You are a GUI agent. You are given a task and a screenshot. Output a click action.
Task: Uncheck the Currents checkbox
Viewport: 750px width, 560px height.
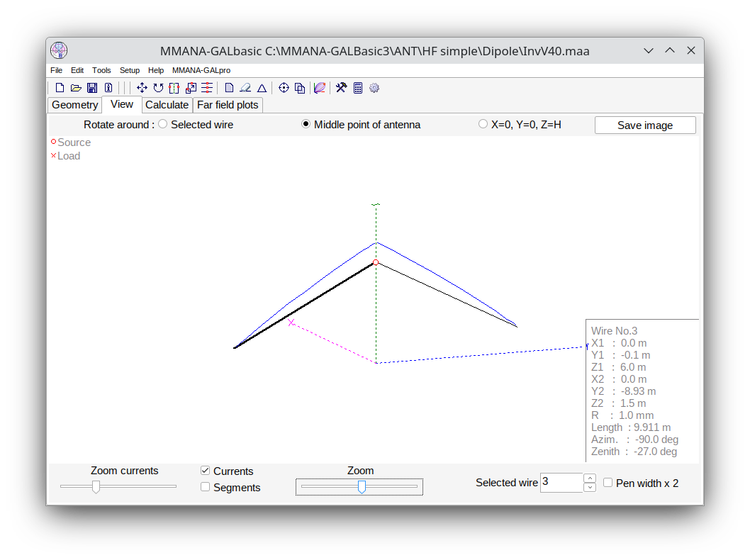[x=205, y=471]
